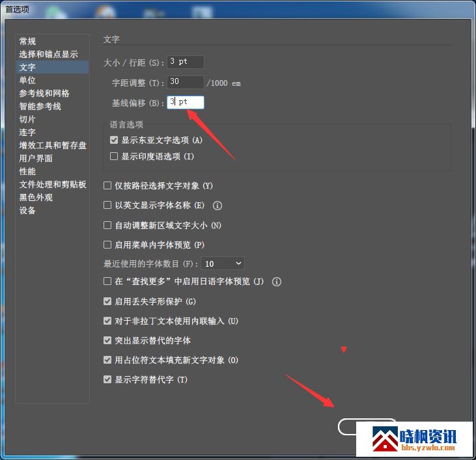The image size is (476, 460).
Task: Open 选择和锚点显示 preferences category
Action: tap(48, 55)
